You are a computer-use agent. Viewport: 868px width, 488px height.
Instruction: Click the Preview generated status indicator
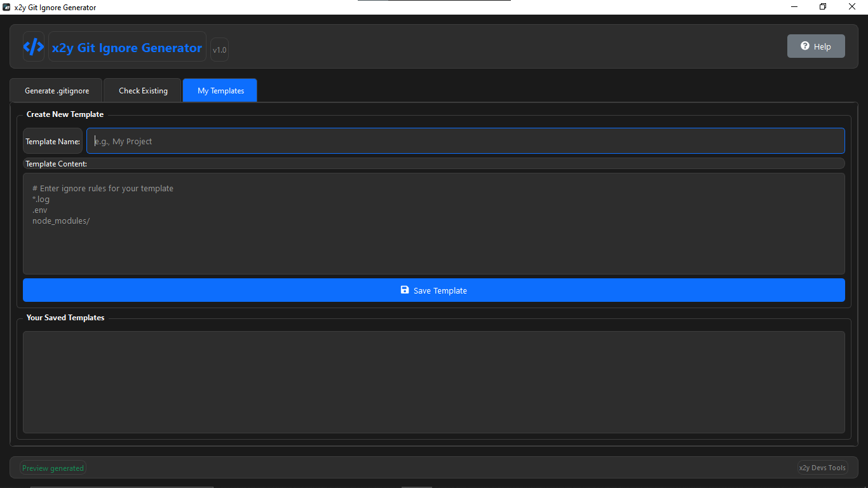tap(53, 468)
